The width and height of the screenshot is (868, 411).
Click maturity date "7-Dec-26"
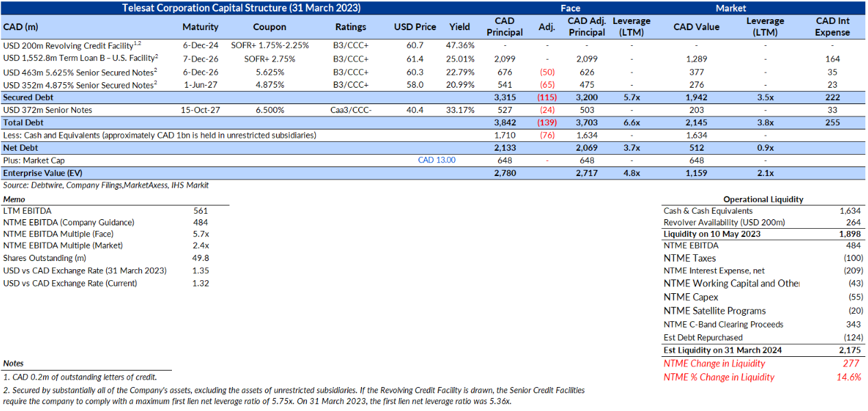[201, 59]
